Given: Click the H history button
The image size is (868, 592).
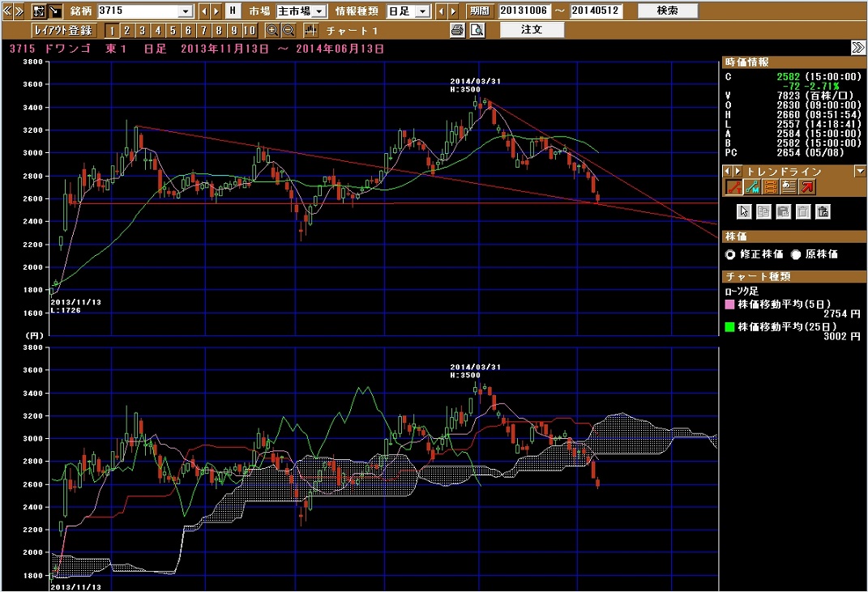Looking at the screenshot, I should 233,11.
